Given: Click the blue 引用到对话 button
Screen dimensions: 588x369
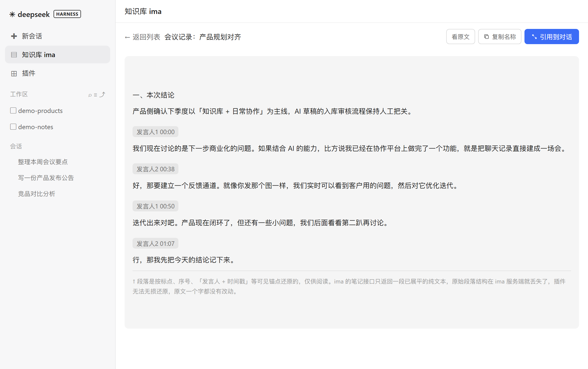Looking at the screenshot, I should tap(552, 37).
